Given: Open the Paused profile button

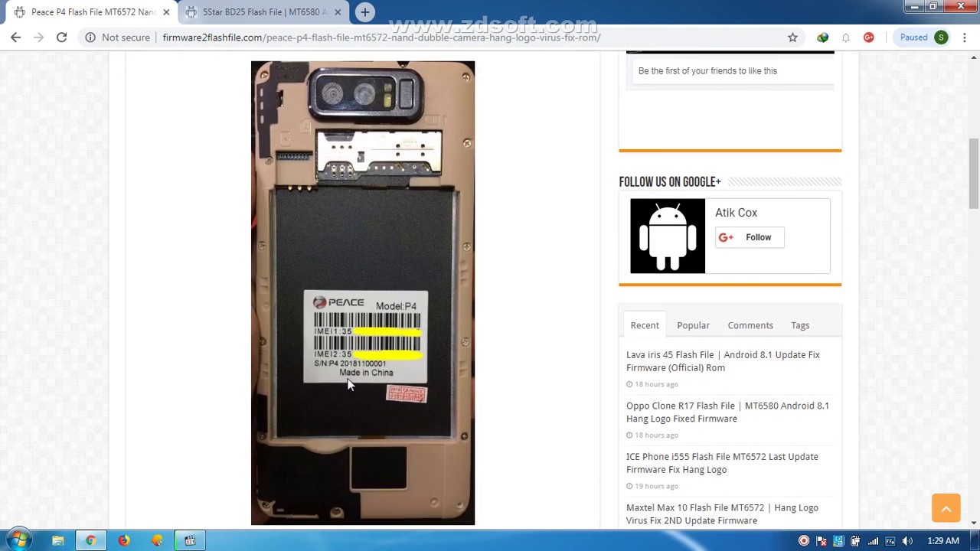Looking at the screenshot, I should click(x=923, y=37).
